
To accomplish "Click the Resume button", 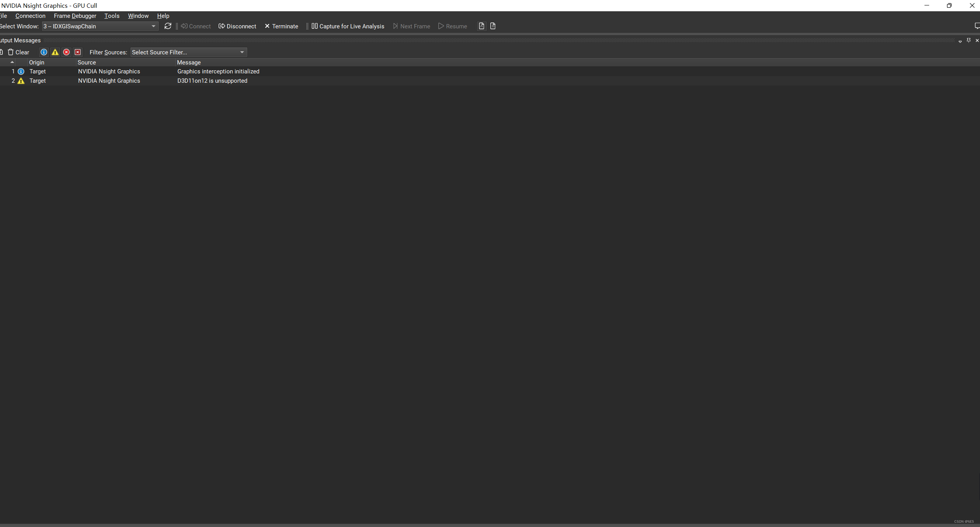I will coord(453,26).
